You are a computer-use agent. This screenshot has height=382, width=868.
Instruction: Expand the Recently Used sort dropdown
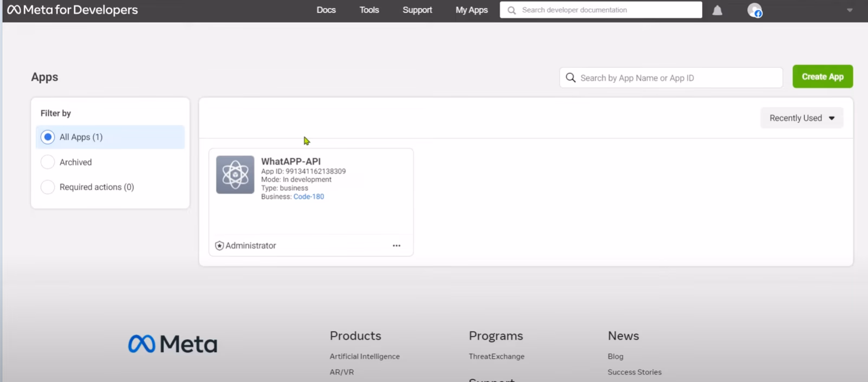pyautogui.click(x=801, y=118)
